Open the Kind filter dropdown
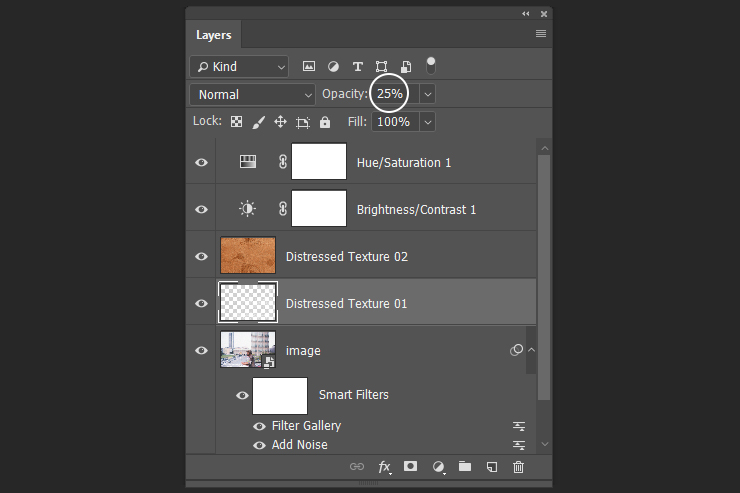This screenshot has height=493, width=740. point(239,67)
